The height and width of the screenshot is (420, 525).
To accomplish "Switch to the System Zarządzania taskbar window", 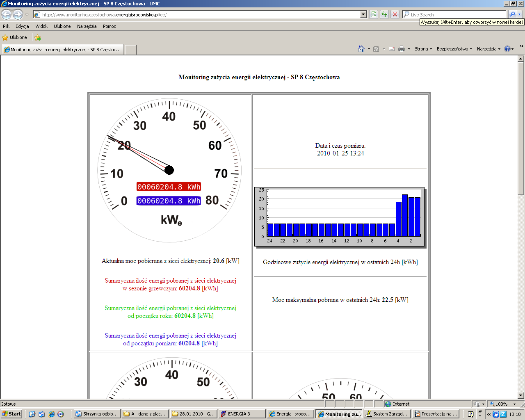I will pyautogui.click(x=387, y=414).
